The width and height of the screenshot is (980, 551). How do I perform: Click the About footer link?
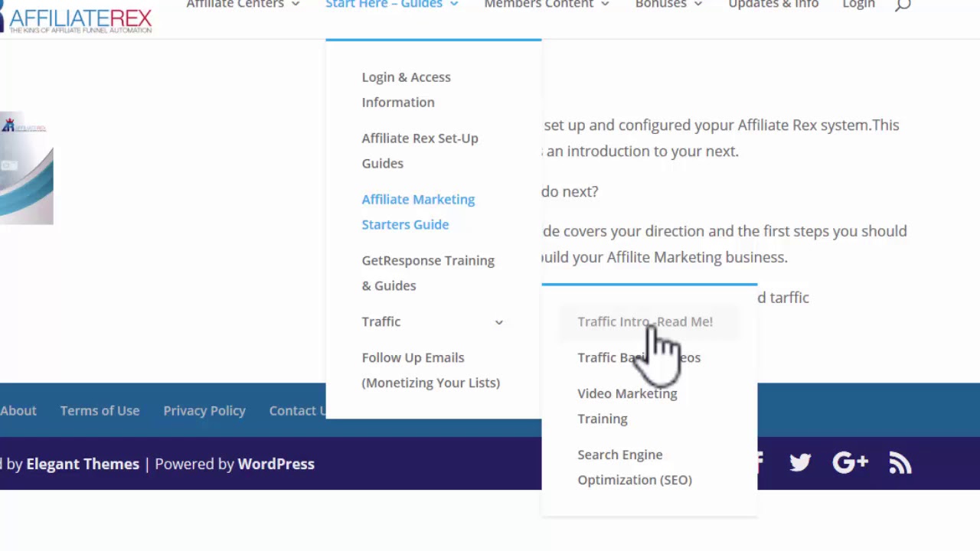18,411
